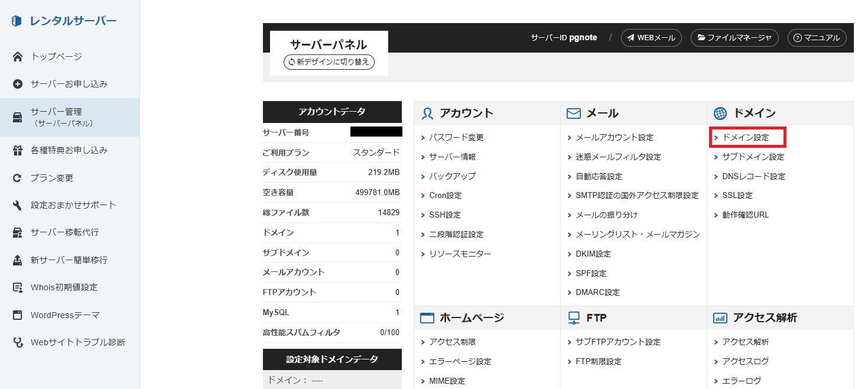Click the サーバーID pgnote text
This screenshot has height=389, width=868.
[x=564, y=37]
